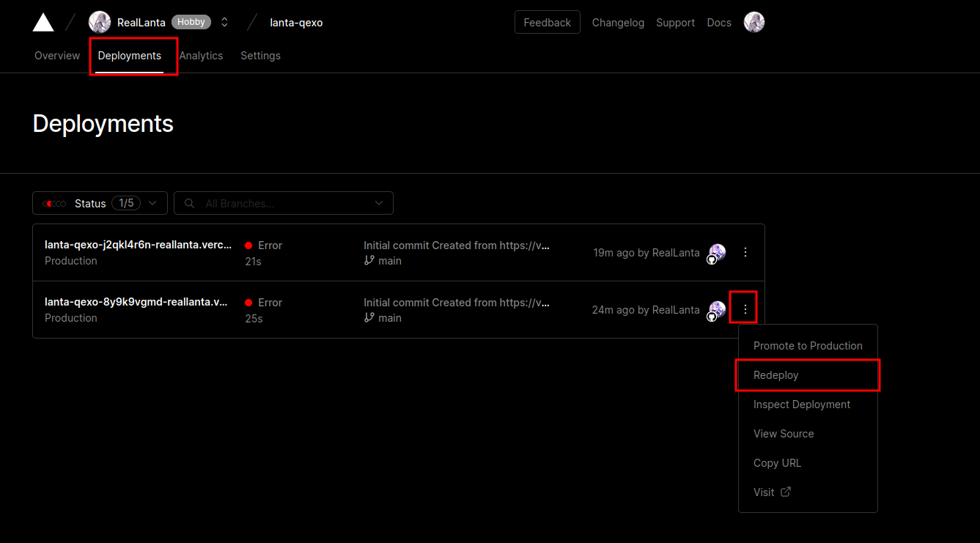The height and width of the screenshot is (543, 980).
Task: Select Redeploy from the context menu
Action: pos(776,375)
